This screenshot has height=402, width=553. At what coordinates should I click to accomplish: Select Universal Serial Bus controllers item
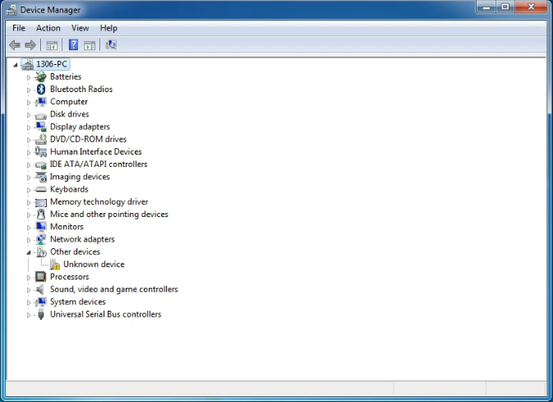105,314
